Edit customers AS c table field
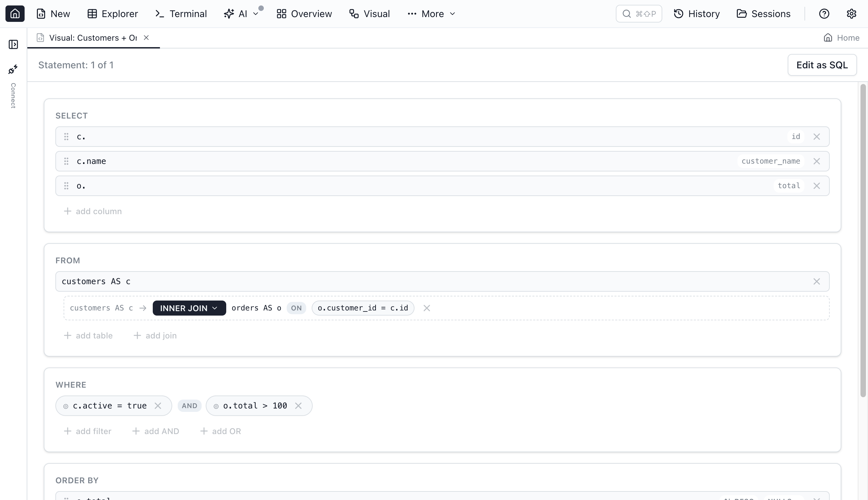This screenshot has width=868, height=500. 442,282
